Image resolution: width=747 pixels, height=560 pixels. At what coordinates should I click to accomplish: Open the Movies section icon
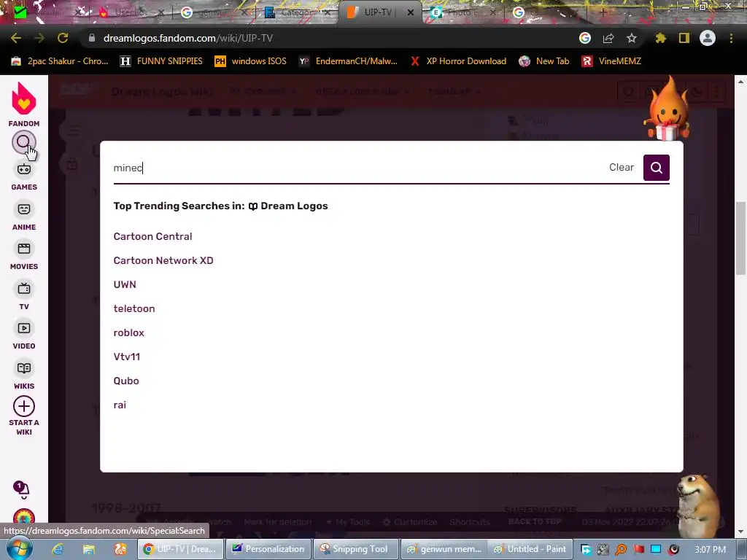coord(24,249)
